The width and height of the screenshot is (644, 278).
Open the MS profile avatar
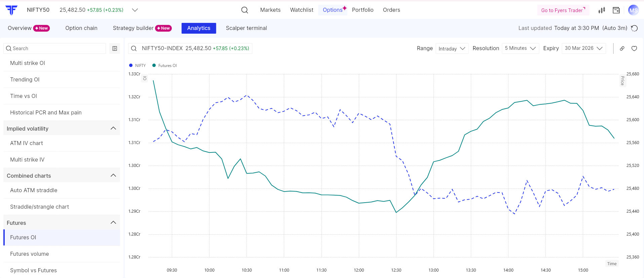(633, 10)
